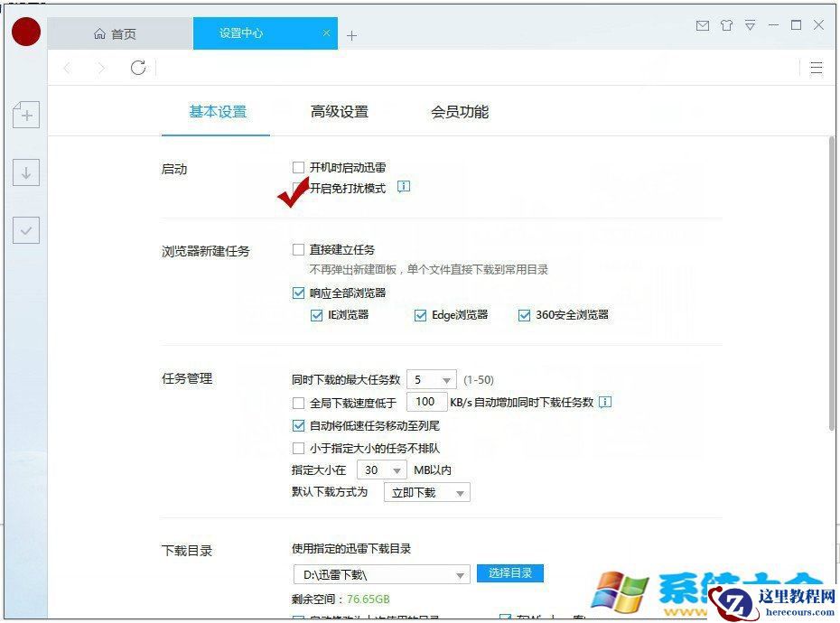
Task: Open the main menu hamburger icon
Action: click(817, 68)
